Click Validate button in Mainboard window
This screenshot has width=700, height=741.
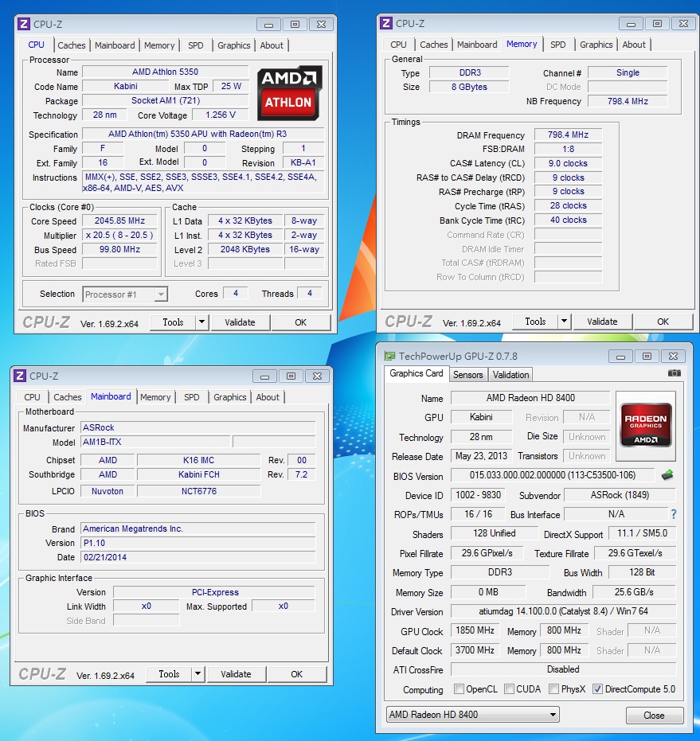tap(236, 674)
